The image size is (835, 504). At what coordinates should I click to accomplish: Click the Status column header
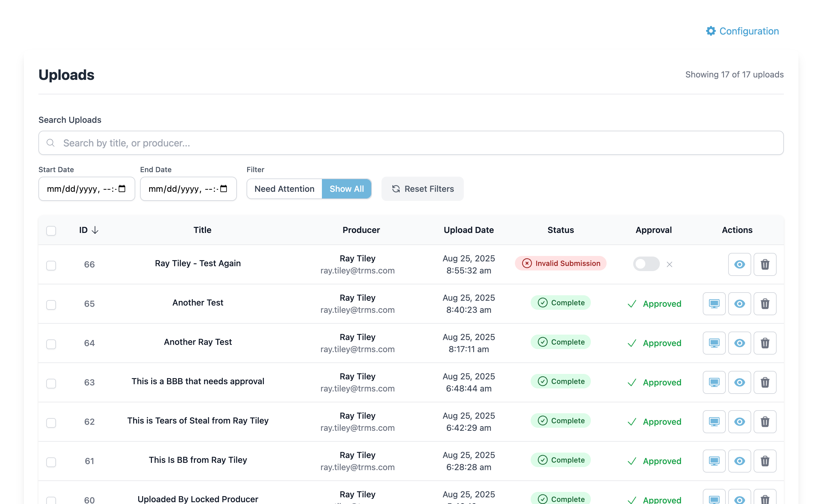coord(561,230)
